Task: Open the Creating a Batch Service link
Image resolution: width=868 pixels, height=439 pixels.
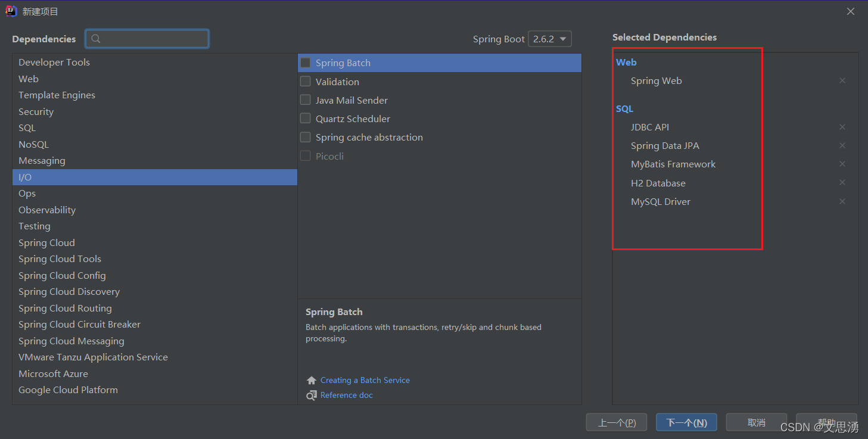Action: (365, 380)
